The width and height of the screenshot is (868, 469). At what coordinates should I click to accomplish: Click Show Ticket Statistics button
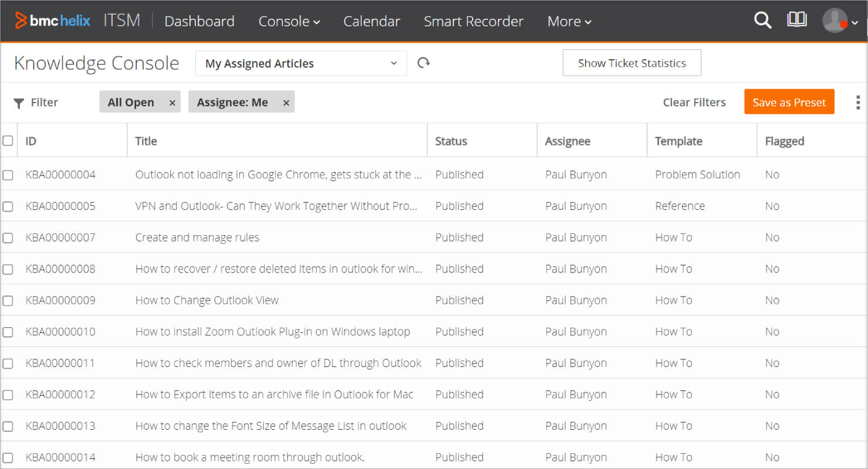pyautogui.click(x=632, y=63)
